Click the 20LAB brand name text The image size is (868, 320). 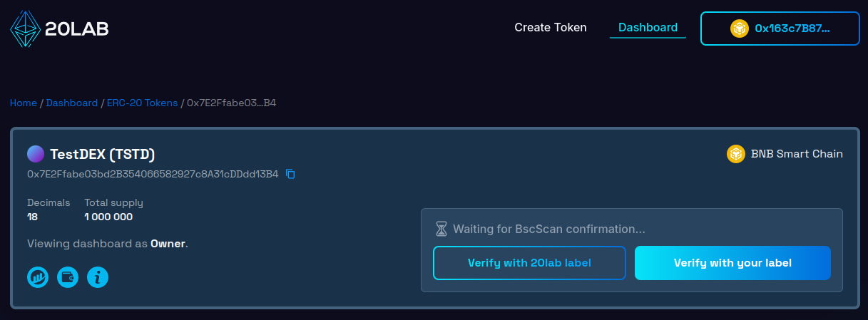(77, 29)
